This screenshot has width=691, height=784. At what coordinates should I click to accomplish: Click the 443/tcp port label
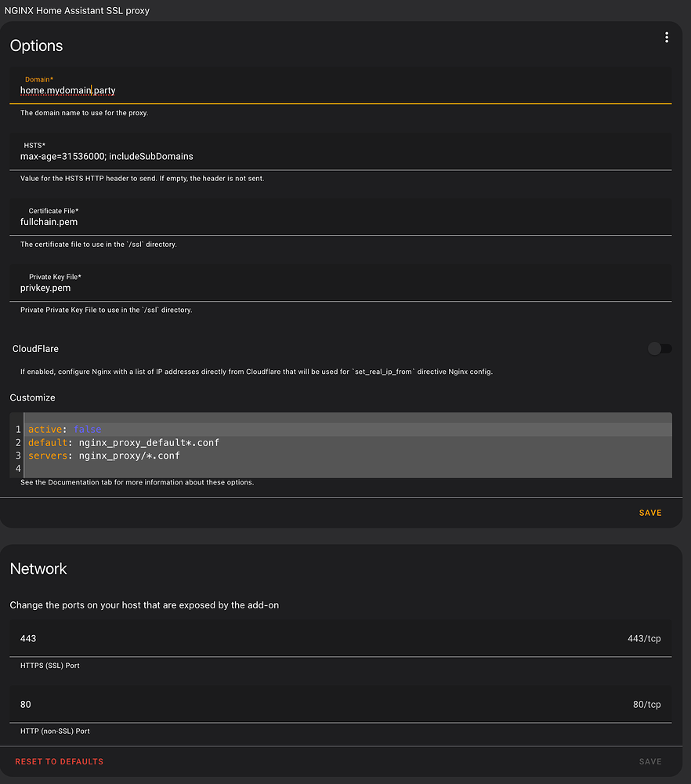[644, 638]
